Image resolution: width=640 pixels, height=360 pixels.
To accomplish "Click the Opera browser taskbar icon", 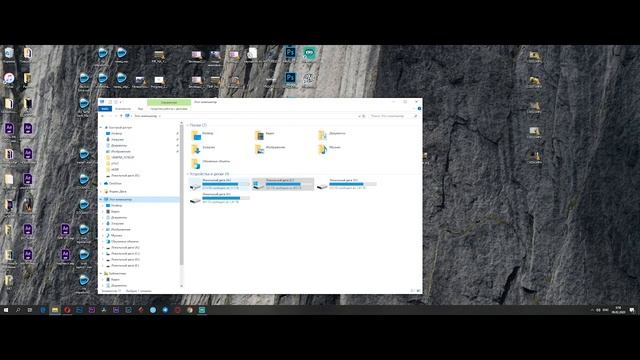I will click(x=67, y=310).
